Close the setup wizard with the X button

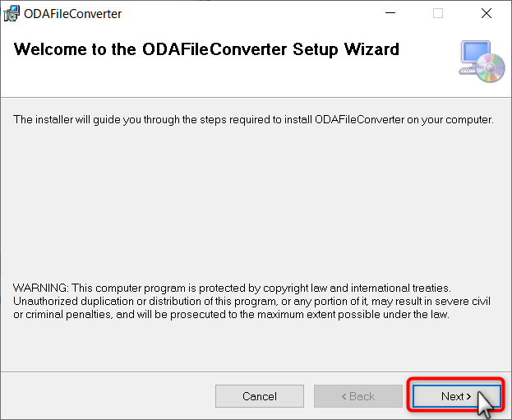click(x=487, y=13)
